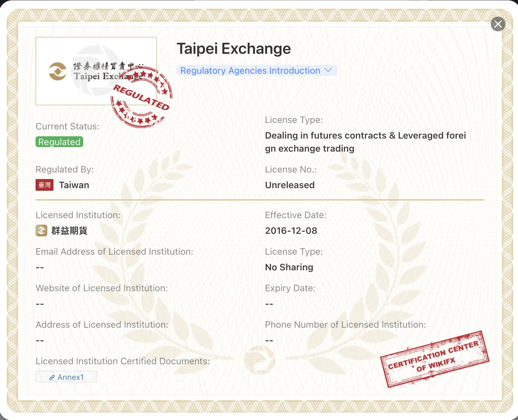The image size is (518, 420).
Task: Select the effective date 2016-12-08
Action: pyautogui.click(x=291, y=231)
